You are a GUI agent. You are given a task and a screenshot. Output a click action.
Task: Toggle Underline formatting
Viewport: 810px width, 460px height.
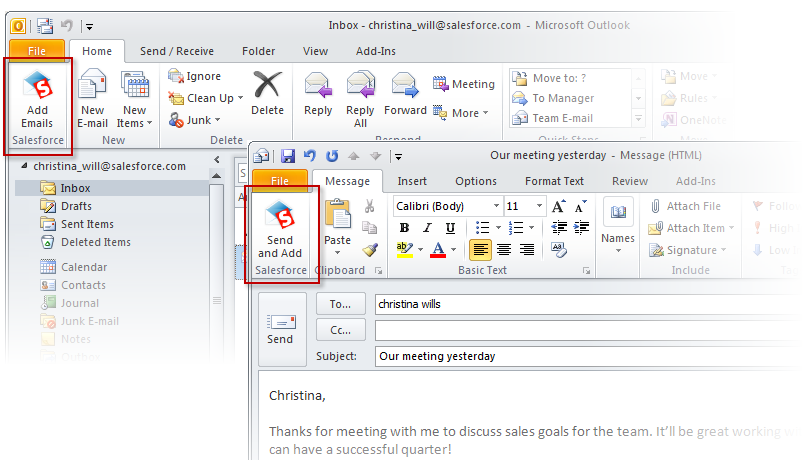(450, 228)
